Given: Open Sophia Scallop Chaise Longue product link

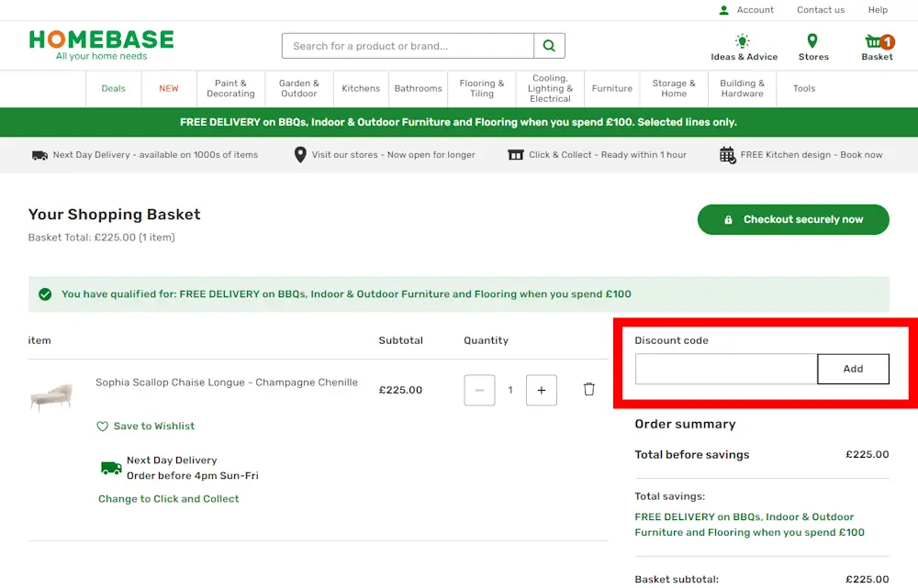Looking at the screenshot, I should pos(227,383).
